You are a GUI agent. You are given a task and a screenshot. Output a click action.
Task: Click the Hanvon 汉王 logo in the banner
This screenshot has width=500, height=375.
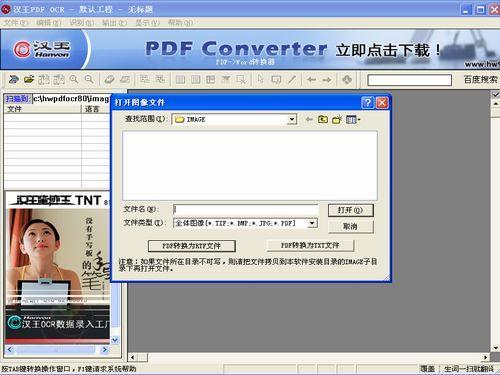pyautogui.click(x=42, y=49)
